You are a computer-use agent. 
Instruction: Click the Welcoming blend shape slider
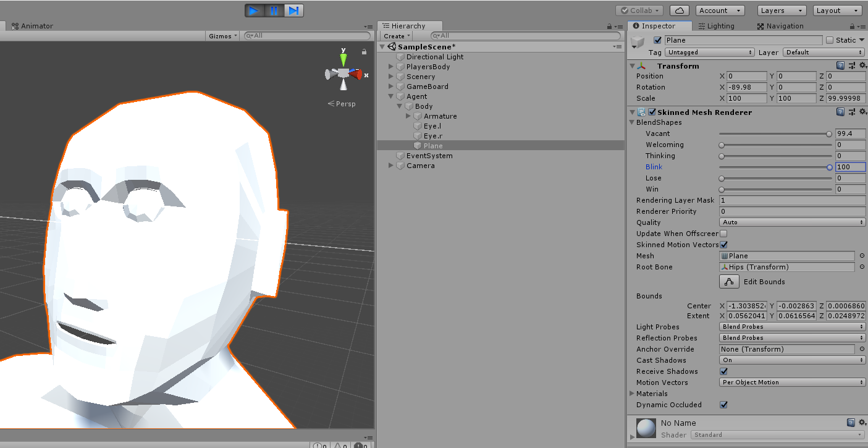click(776, 145)
